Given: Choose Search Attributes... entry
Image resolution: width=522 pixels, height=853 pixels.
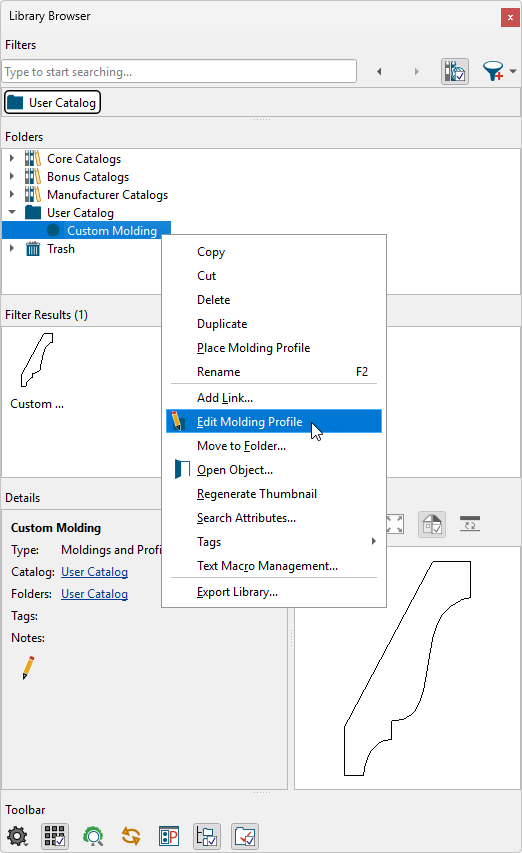Looking at the screenshot, I should (x=274, y=517).
